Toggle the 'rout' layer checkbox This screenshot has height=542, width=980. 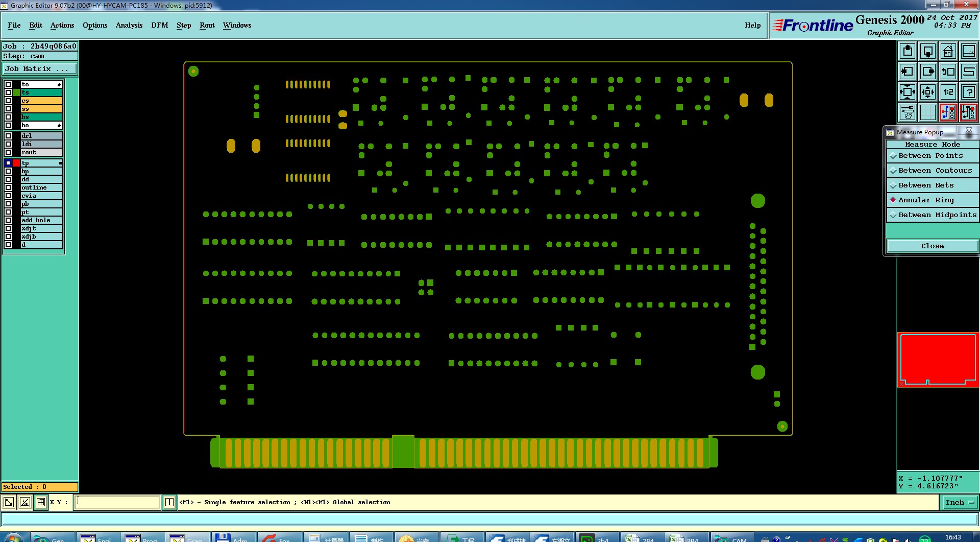(8, 152)
